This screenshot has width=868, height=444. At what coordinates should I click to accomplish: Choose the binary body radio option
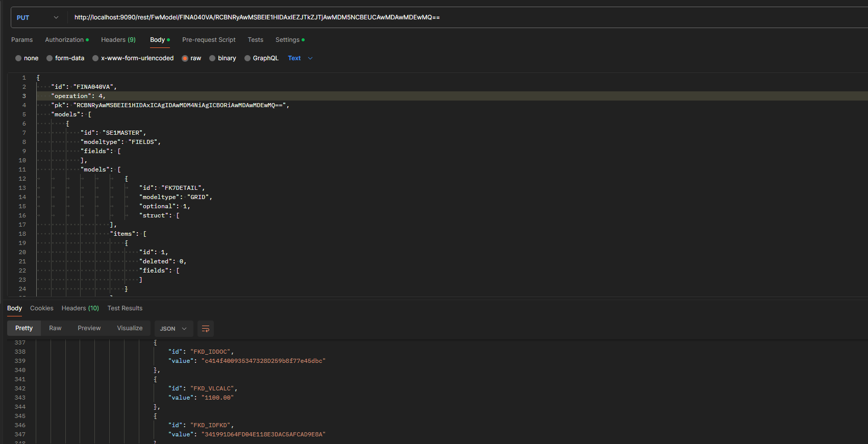pyautogui.click(x=212, y=58)
